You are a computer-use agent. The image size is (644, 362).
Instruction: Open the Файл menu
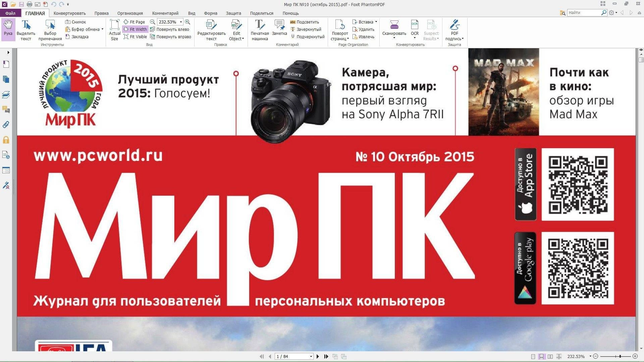[10, 13]
